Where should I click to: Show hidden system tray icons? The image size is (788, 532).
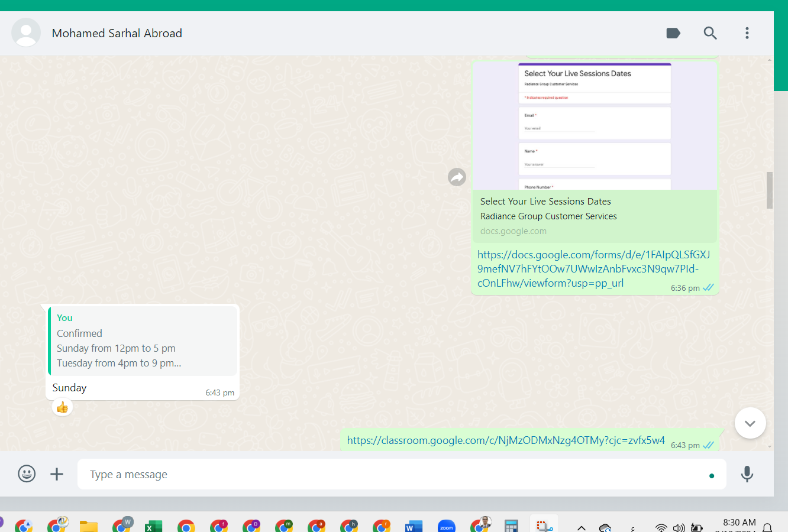(582, 528)
